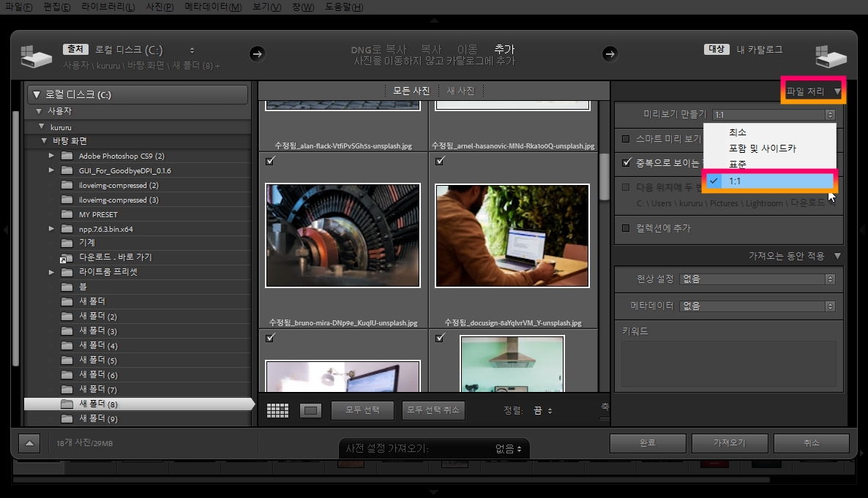The image size is (868, 498).
Task: Uncheck the kitchen hood photo checkbox
Action: [x=440, y=338]
